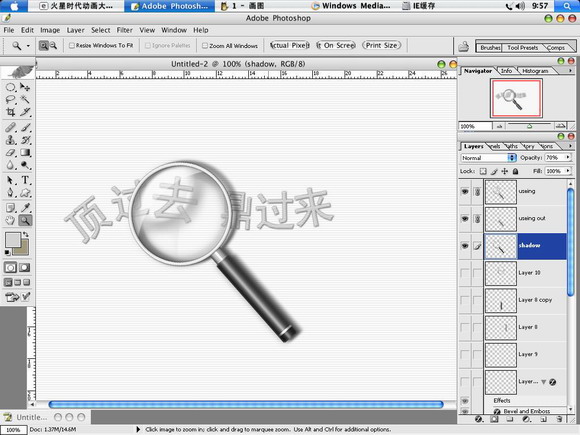Image resolution: width=580 pixels, height=435 pixels.
Task: Select the Eyedropper tool
Action: pyautogui.click(x=25, y=208)
